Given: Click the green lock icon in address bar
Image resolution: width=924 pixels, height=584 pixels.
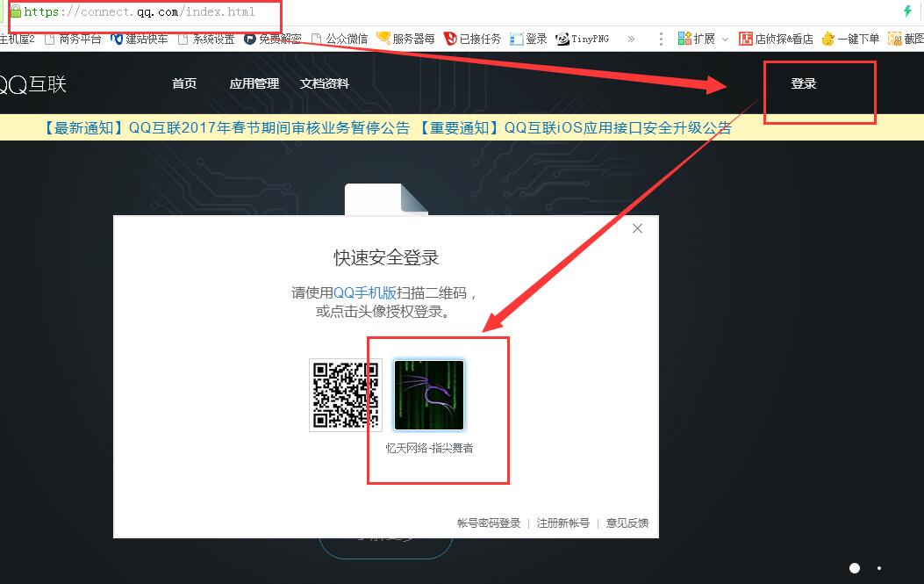Looking at the screenshot, I should point(16,11).
